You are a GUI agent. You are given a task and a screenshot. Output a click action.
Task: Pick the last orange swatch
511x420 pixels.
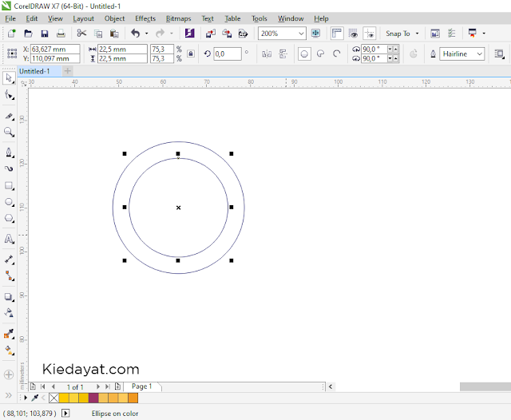133,398
